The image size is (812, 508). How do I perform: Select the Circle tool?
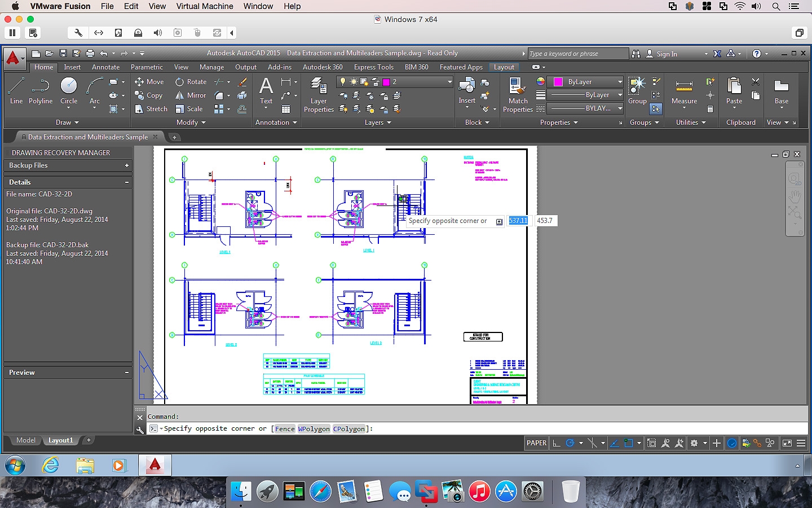(69, 91)
